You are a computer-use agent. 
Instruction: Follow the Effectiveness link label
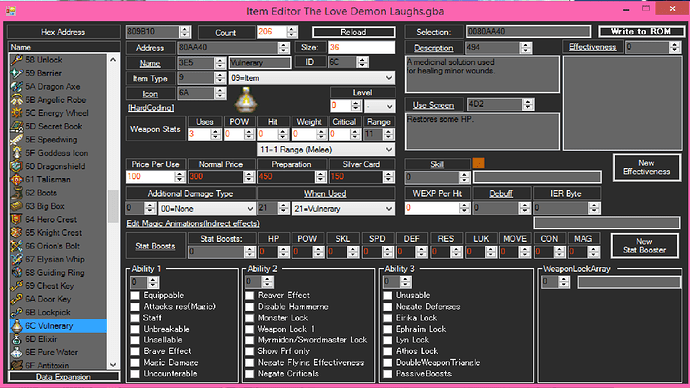[x=592, y=47]
